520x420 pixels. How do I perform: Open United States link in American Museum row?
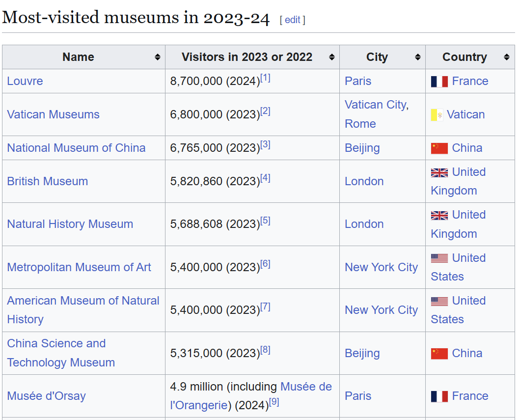tap(458, 310)
